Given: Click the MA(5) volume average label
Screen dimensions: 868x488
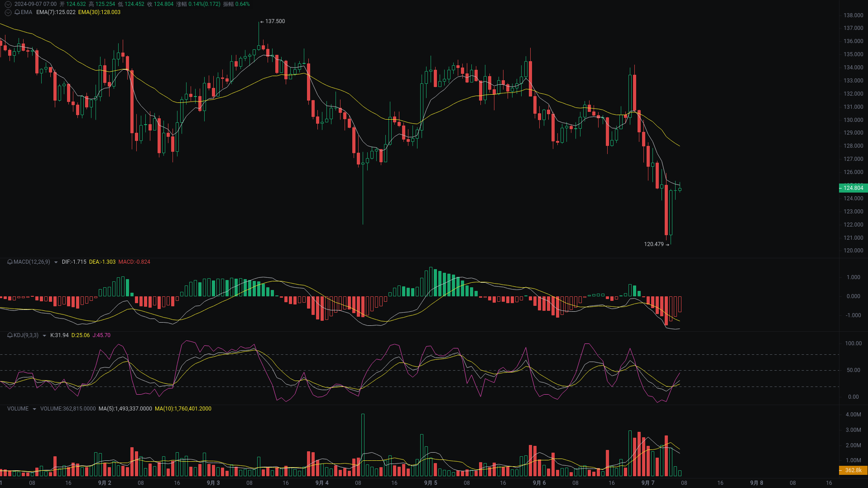Looking at the screenshot, I should pos(125,408).
